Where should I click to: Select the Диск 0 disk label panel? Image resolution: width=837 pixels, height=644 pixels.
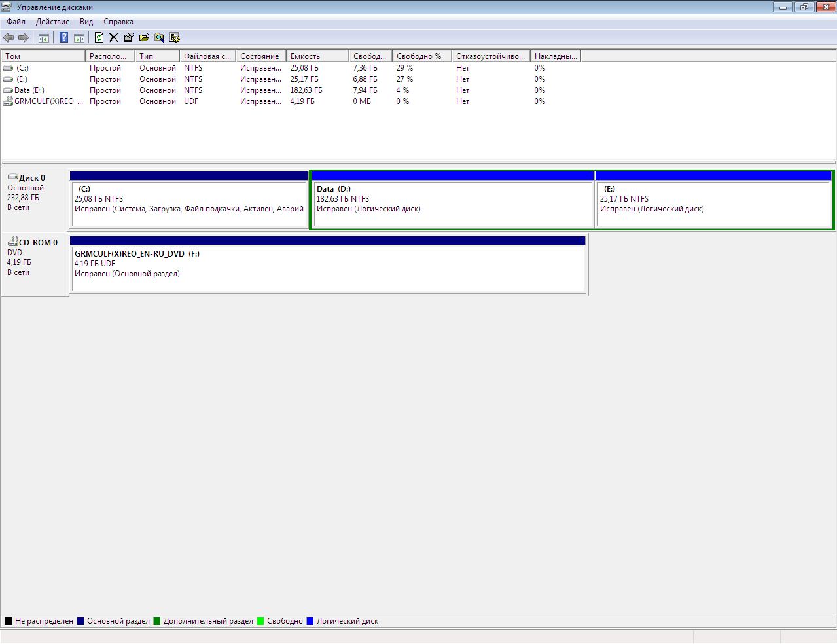point(35,196)
